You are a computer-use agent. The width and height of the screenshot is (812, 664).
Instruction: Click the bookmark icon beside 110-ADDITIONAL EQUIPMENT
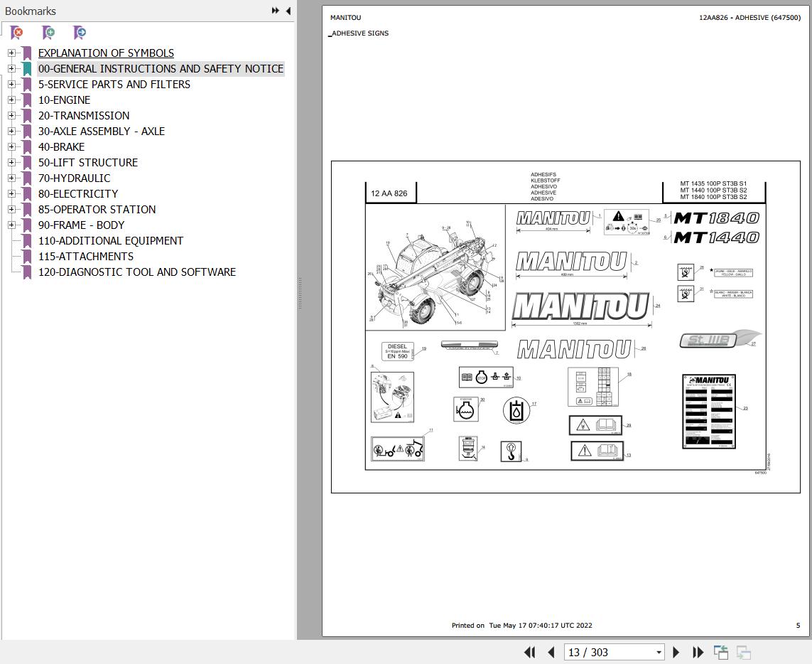click(x=27, y=241)
